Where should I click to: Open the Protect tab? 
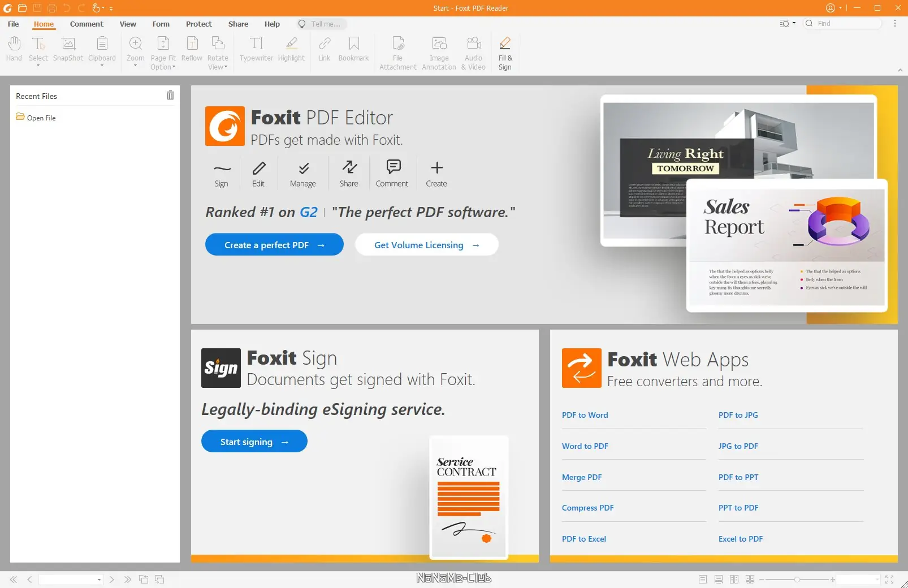click(x=199, y=24)
